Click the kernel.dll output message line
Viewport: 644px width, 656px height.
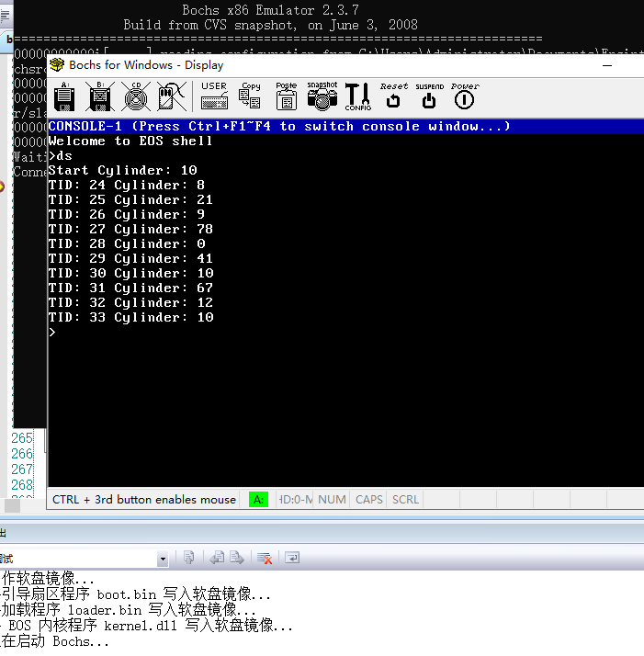[x=146, y=626]
